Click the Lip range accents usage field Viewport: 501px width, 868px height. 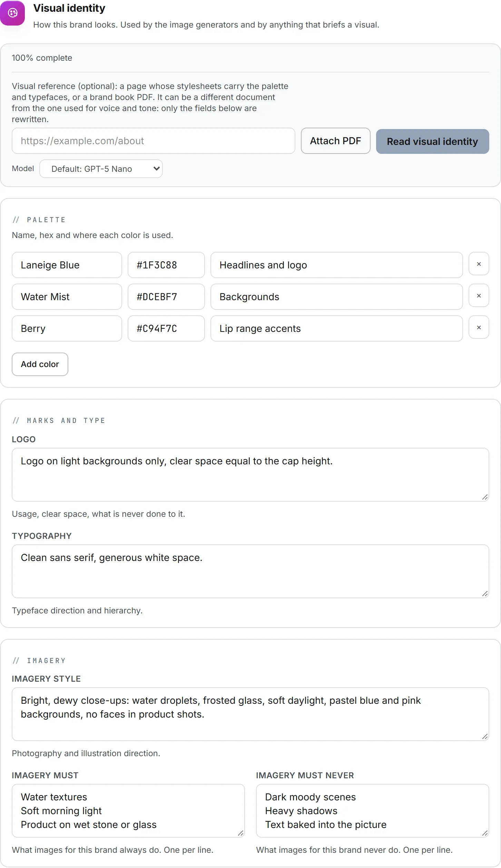(337, 328)
